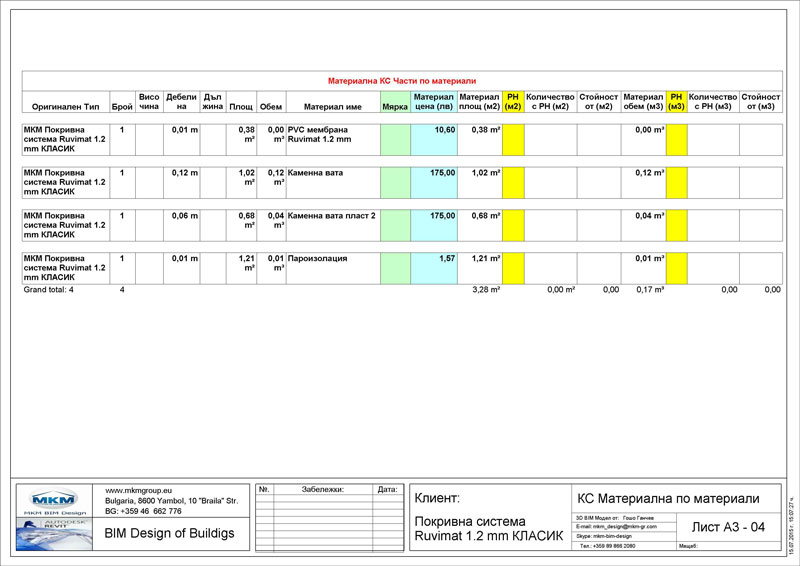Click the Grand total: 4 row label
The width and height of the screenshot is (800, 566).
48,289
